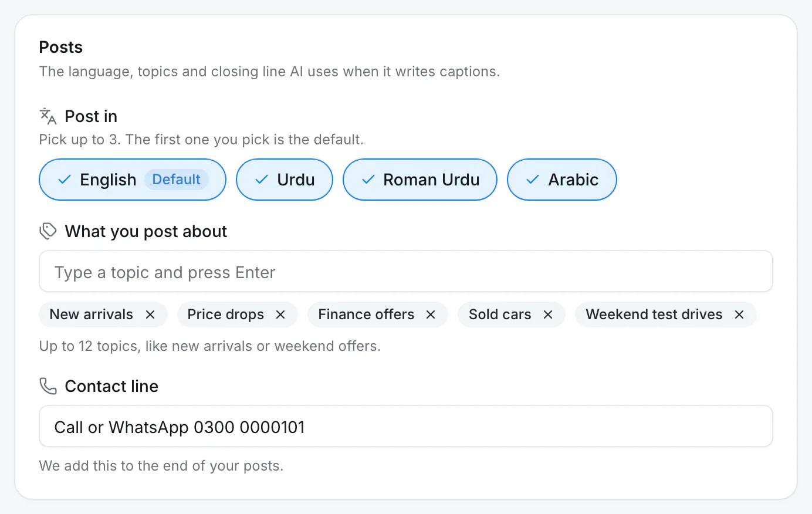Click the phone icon beside Contact line
The width and height of the screenshot is (812, 514).
click(x=48, y=386)
